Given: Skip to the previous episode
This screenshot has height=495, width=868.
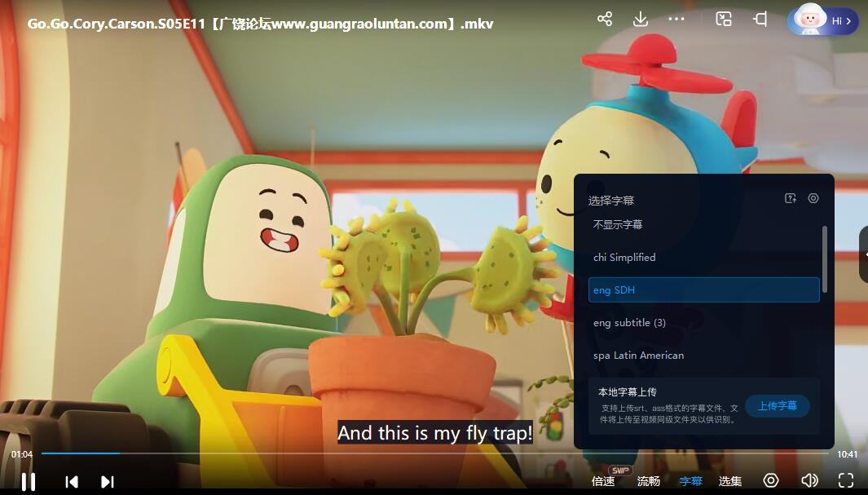Looking at the screenshot, I should click(72, 482).
